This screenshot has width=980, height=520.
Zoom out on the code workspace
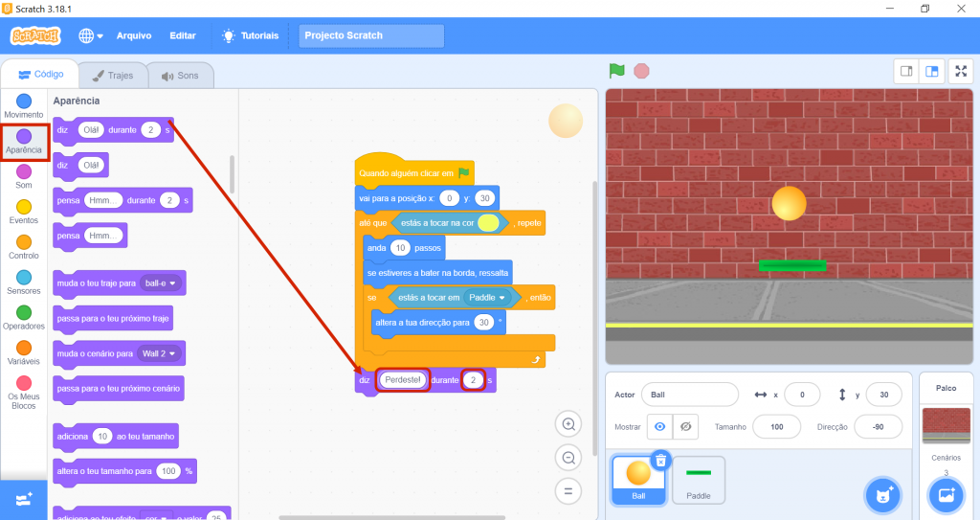(568, 458)
